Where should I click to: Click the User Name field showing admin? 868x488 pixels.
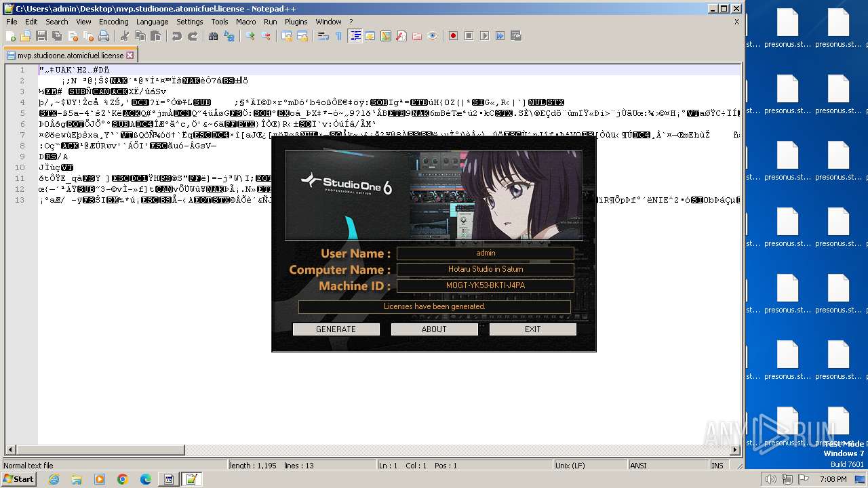tap(486, 253)
